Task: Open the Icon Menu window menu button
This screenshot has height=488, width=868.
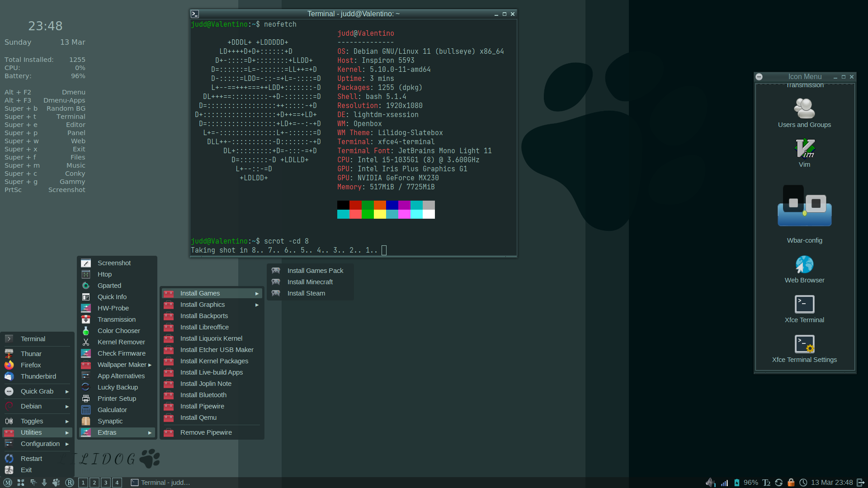Action: pos(759,77)
